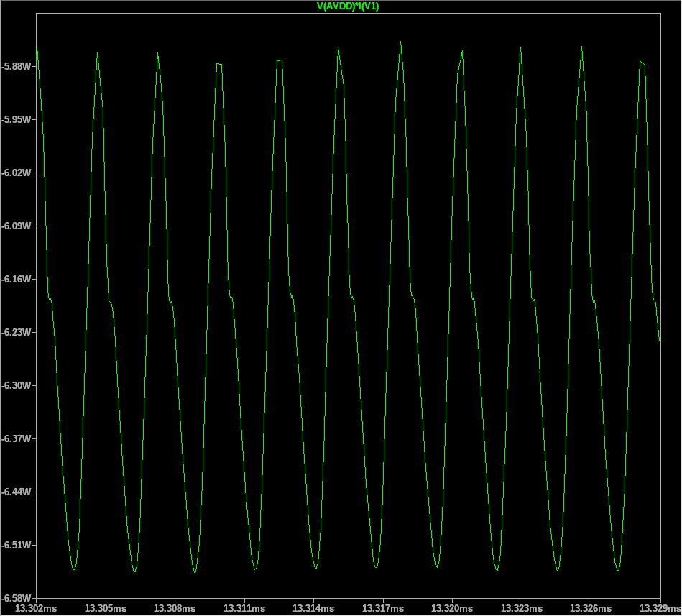Click the -5.95W vertical axis label
Screen dimensions: 682x616
coord(17,119)
